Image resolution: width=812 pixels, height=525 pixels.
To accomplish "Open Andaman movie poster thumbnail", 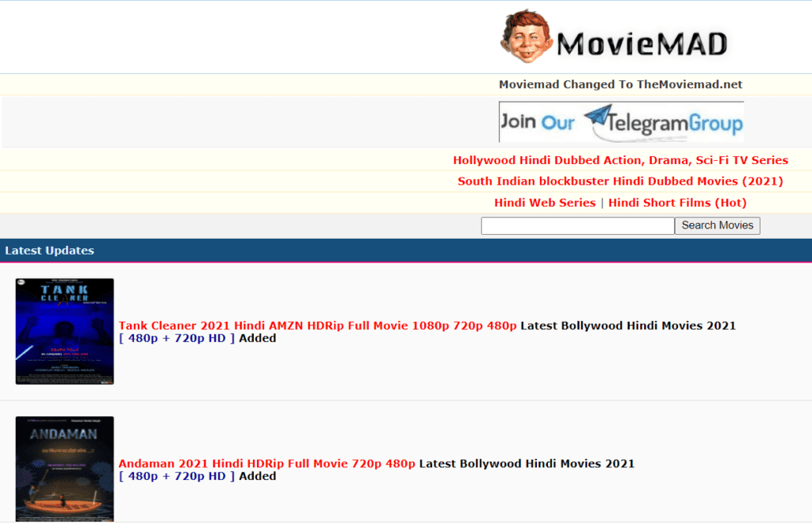I will click(x=65, y=469).
